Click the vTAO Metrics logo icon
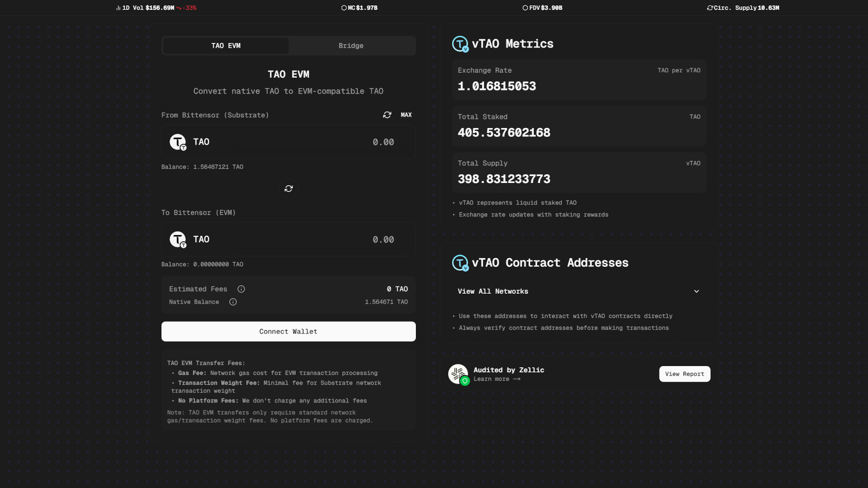This screenshot has height=488, width=868. (x=460, y=44)
